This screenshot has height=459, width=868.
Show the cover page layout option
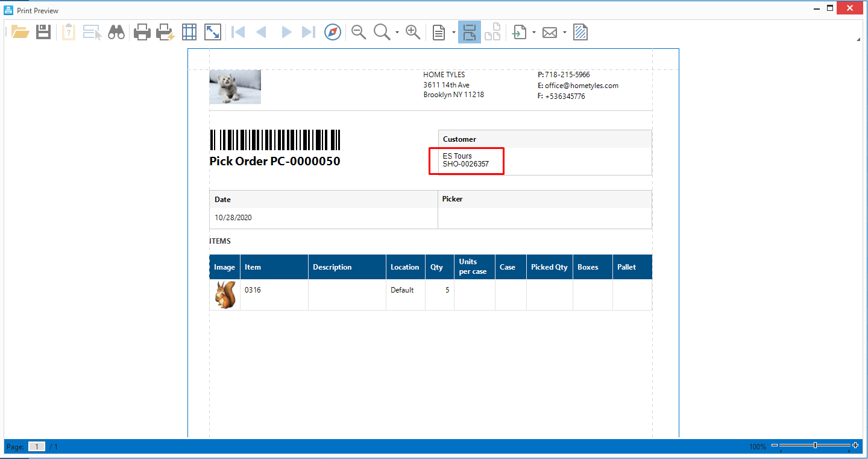pos(493,32)
